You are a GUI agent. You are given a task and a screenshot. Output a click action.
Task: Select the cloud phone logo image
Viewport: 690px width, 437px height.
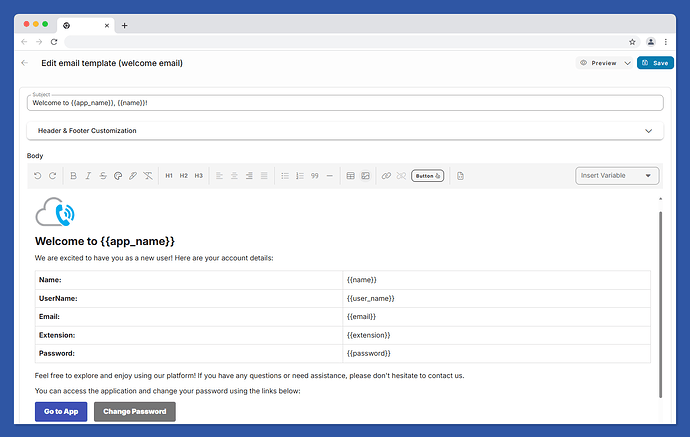point(55,212)
